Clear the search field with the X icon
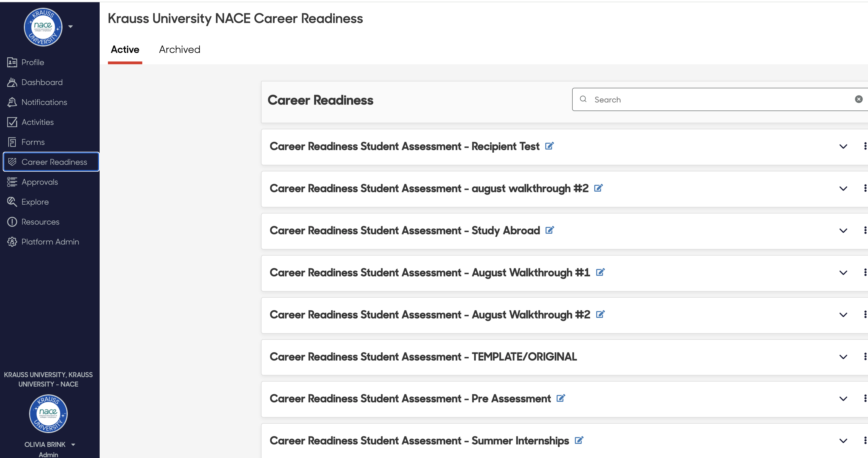 coord(859,99)
